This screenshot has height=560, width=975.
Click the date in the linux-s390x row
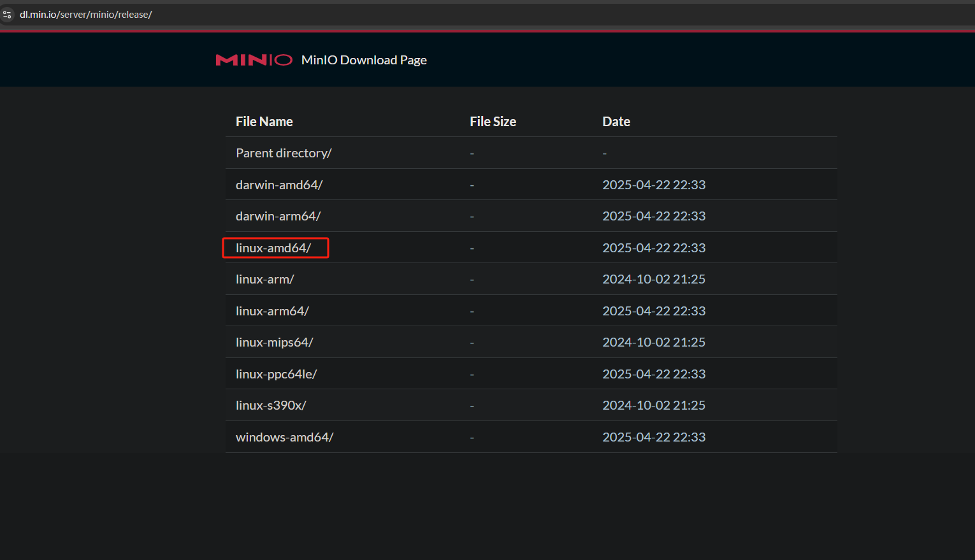coord(654,405)
